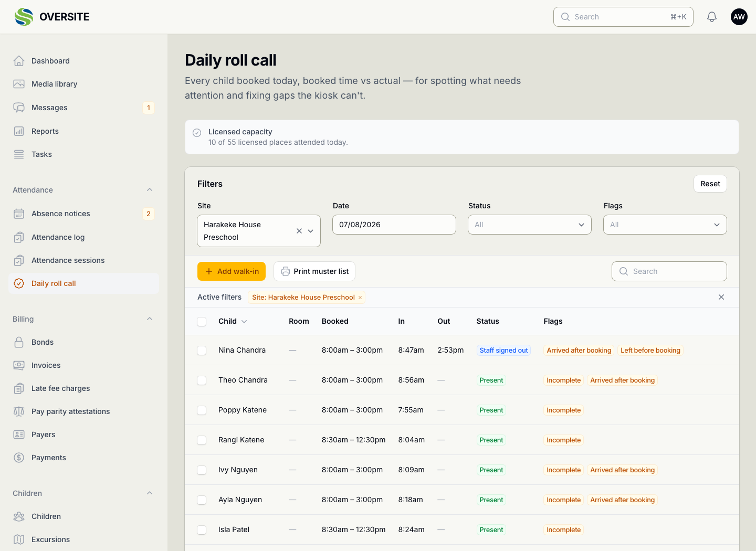The image size is (756, 551).
Task: Click the Reports chart icon
Action: click(19, 131)
